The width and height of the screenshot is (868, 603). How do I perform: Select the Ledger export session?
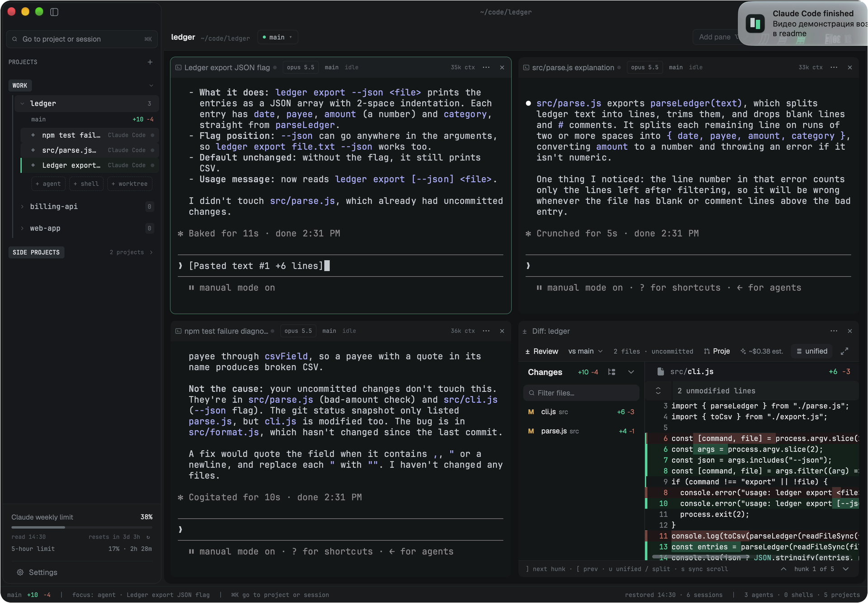tap(90, 165)
